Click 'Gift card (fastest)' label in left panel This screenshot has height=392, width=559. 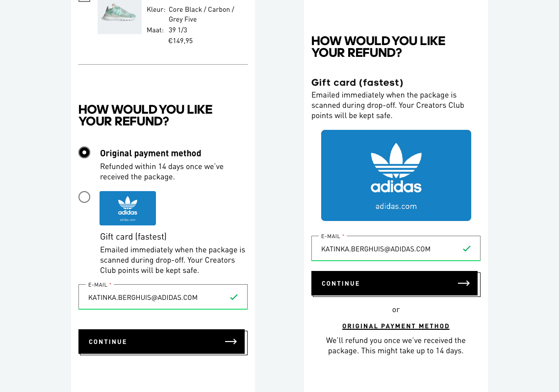tap(133, 237)
